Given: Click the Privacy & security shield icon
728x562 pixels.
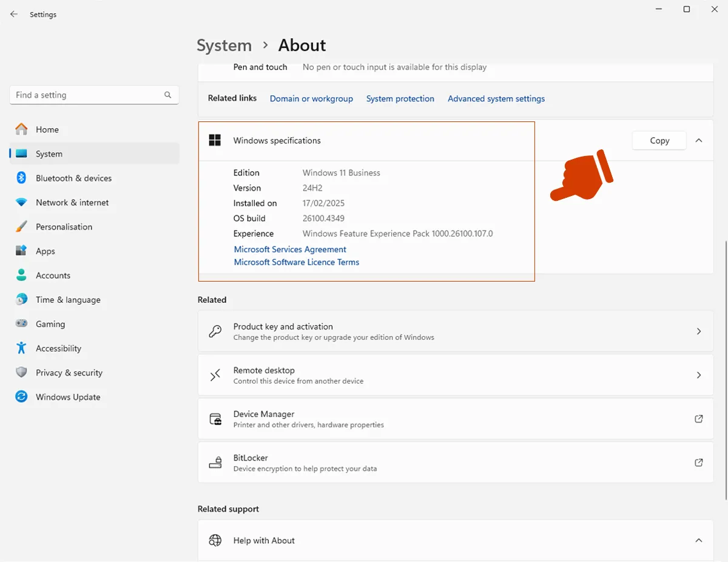Looking at the screenshot, I should 21,372.
